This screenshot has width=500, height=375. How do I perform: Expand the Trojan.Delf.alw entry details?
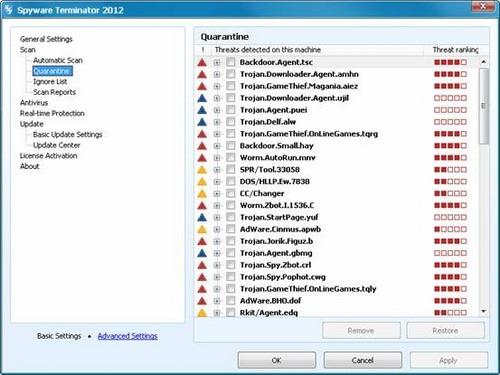coord(217,122)
